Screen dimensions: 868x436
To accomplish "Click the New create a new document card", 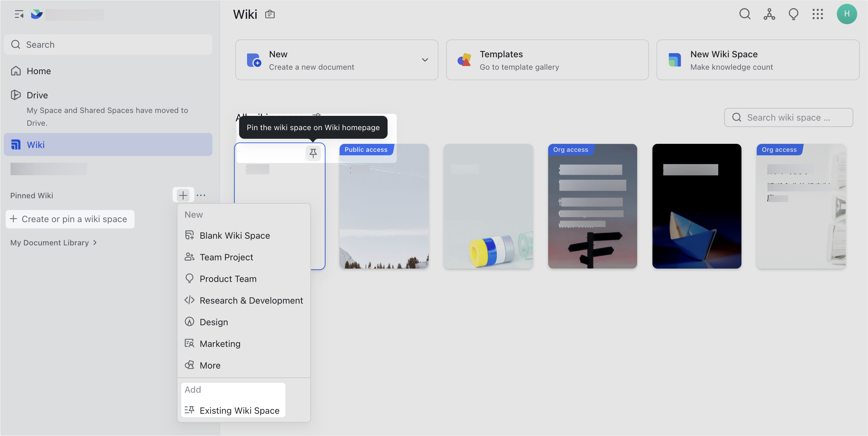I will [x=337, y=60].
